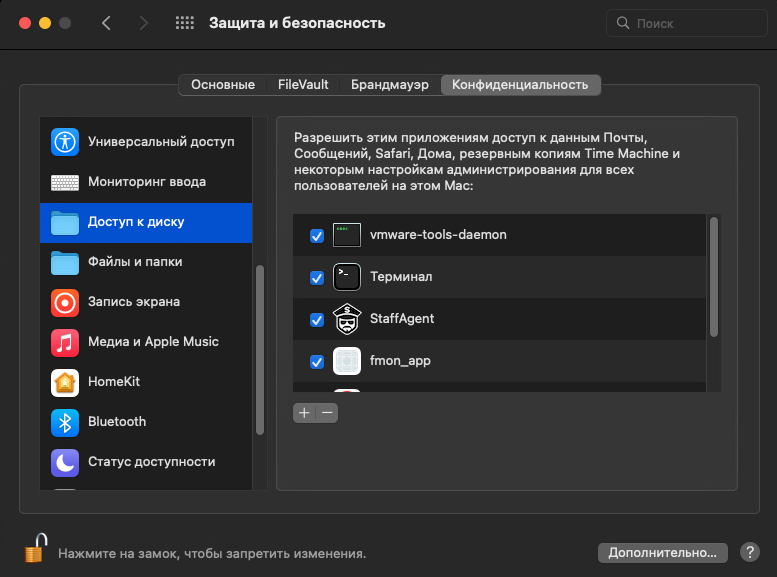Image resolution: width=777 pixels, height=577 pixels.
Task: Disable Терминал full disk access checkbox
Action: [317, 278]
